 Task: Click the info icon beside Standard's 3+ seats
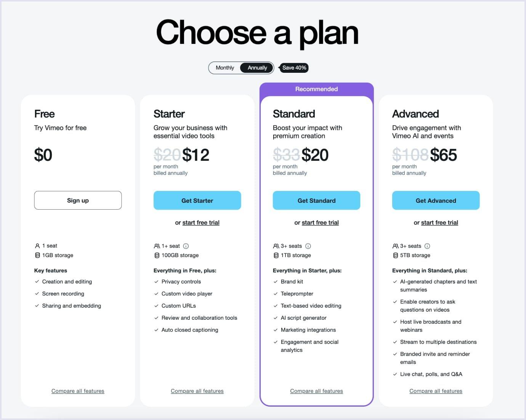[x=308, y=246]
